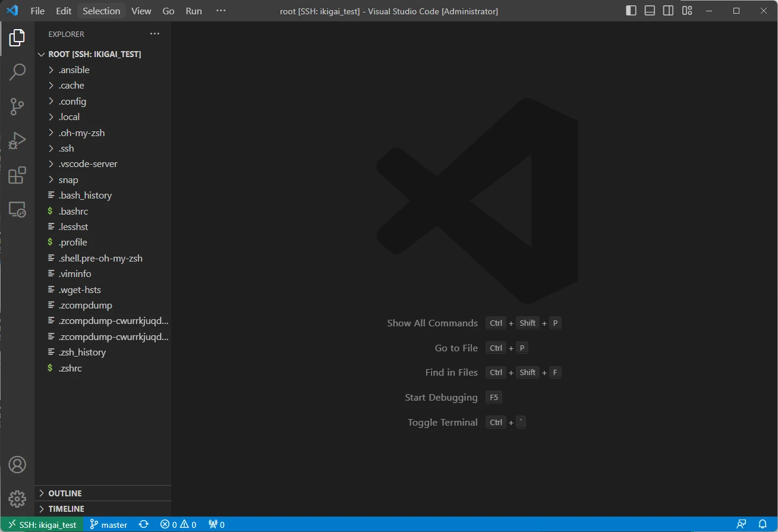Open the Run and Debug view
Viewport: 778px width, 532px height.
[x=17, y=141]
